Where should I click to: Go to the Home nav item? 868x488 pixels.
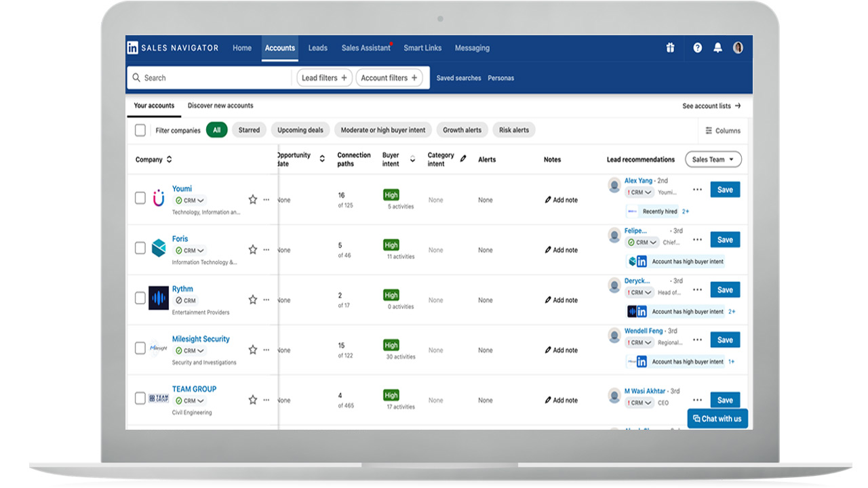(x=242, y=48)
